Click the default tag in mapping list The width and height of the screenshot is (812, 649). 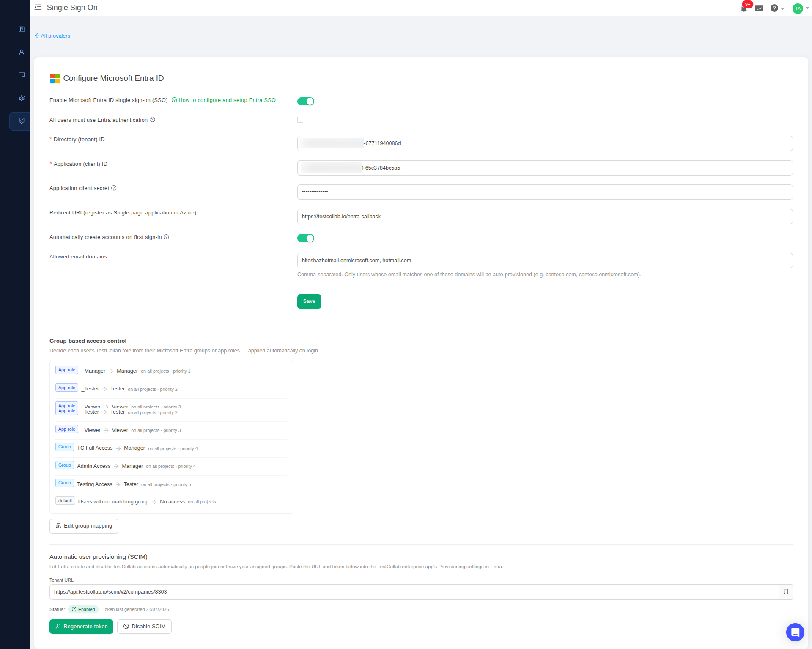tap(65, 501)
